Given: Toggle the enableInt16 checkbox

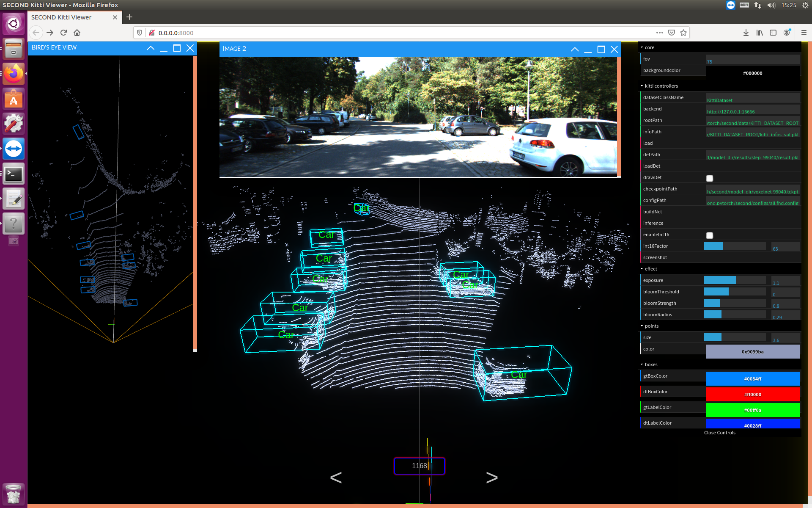Looking at the screenshot, I should (710, 235).
